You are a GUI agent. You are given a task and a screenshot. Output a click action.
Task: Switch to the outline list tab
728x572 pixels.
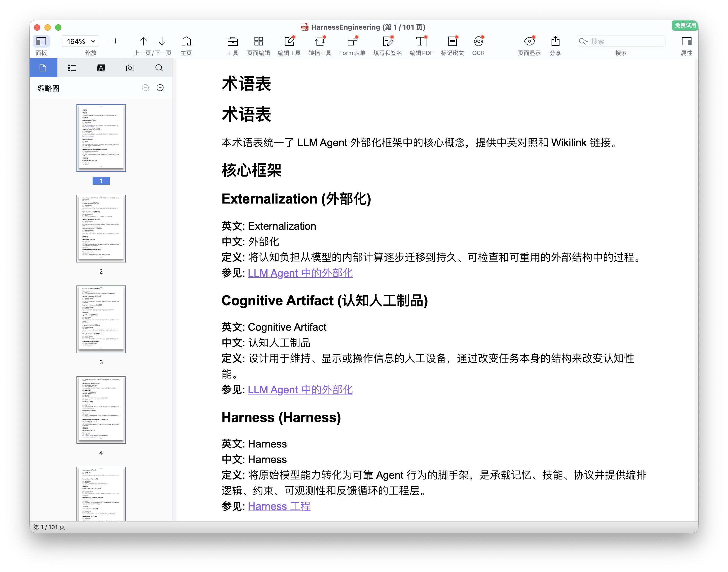click(72, 68)
